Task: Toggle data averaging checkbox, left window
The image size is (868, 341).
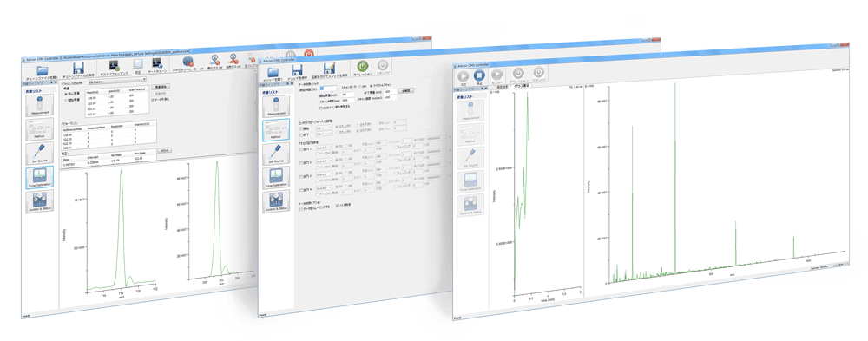Action: click(153, 100)
